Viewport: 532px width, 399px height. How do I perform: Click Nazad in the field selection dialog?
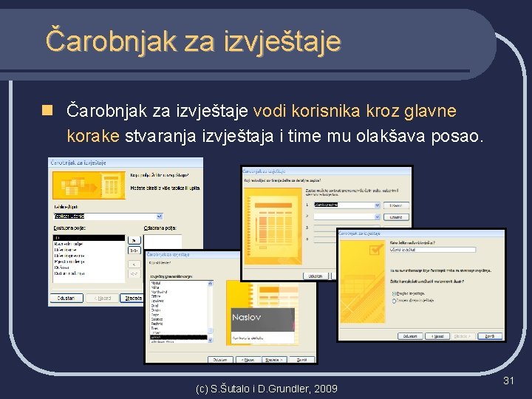point(102,299)
